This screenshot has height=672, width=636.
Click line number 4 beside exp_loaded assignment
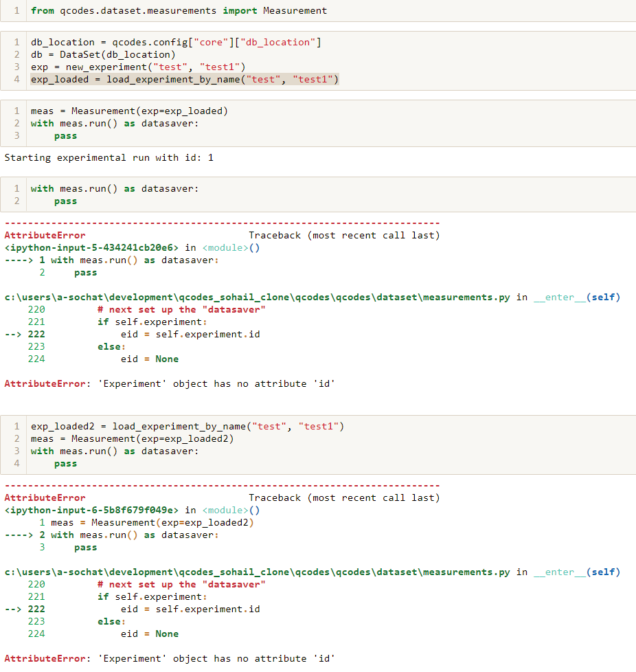click(16, 80)
